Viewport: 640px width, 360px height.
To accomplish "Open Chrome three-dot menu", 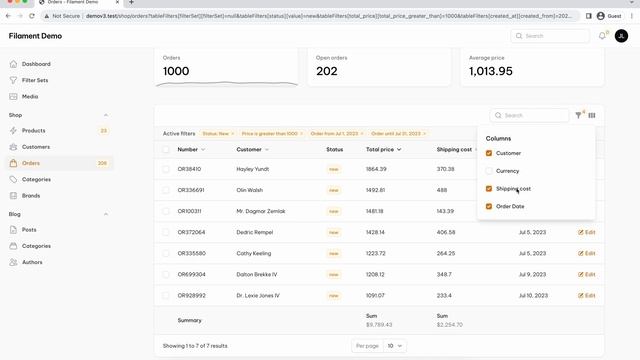I will [x=632, y=16].
